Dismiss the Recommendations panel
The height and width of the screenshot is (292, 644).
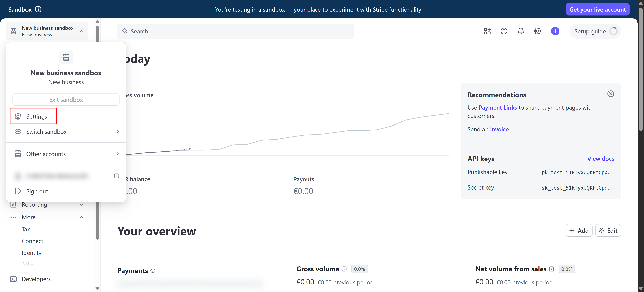[610, 94]
